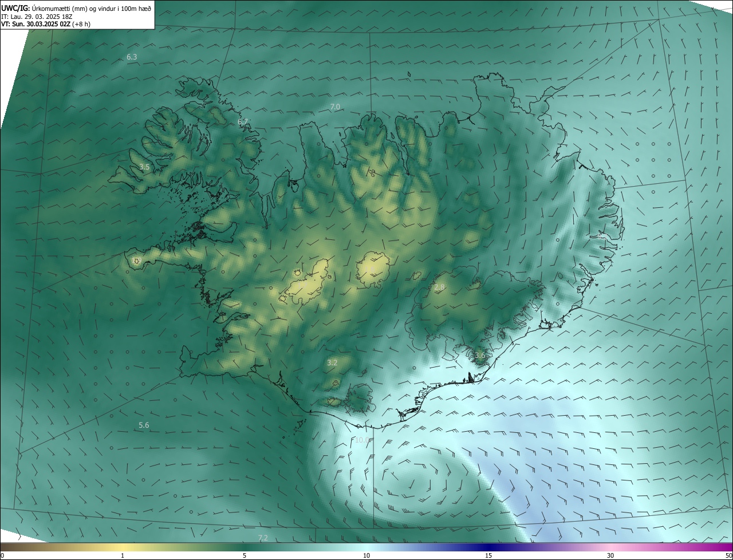Click the 3.5 value label in the Westfjords

point(144,167)
